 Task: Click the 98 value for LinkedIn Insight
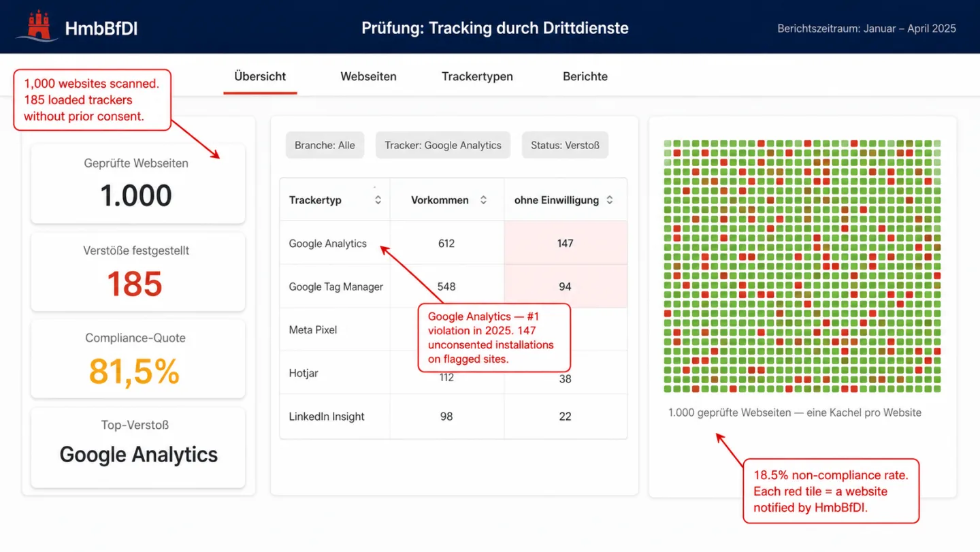(446, 417)
